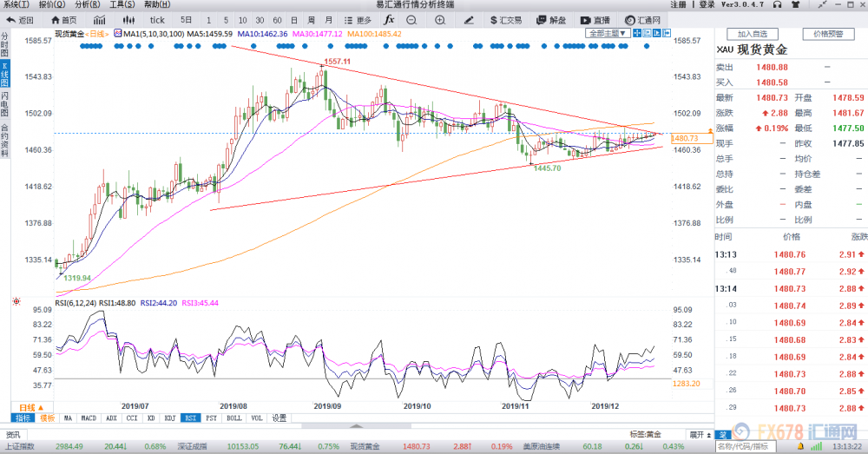The height and width of the screenshot is (454, 868).
Task: Click the fourth blue chart layout icon
Action: (x=667, y=33)
